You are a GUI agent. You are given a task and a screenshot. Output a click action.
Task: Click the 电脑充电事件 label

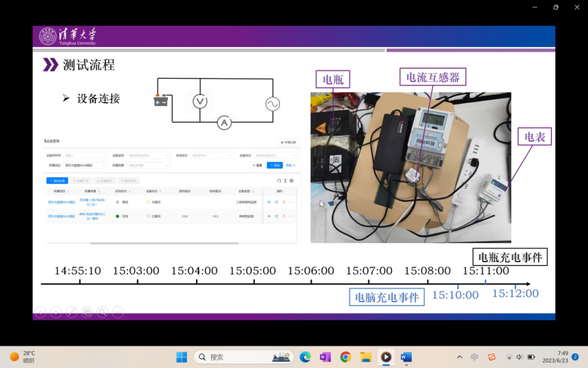coord(387,297)
